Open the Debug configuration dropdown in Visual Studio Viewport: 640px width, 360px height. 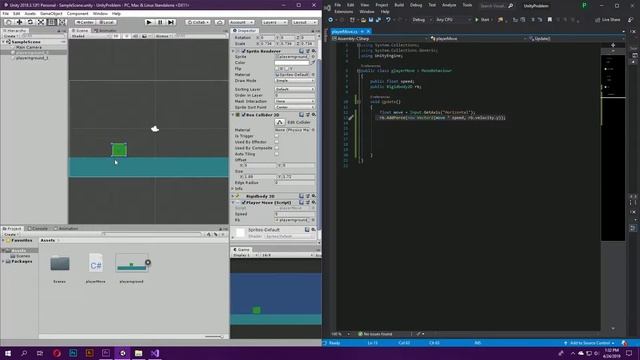(421, 20)
